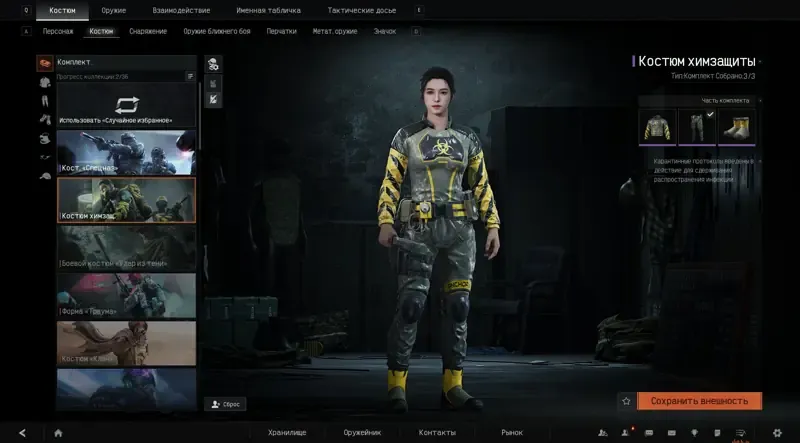Screen dimensions: 800x443
Task: Open the Значок sub-tab
Action: 385,31
